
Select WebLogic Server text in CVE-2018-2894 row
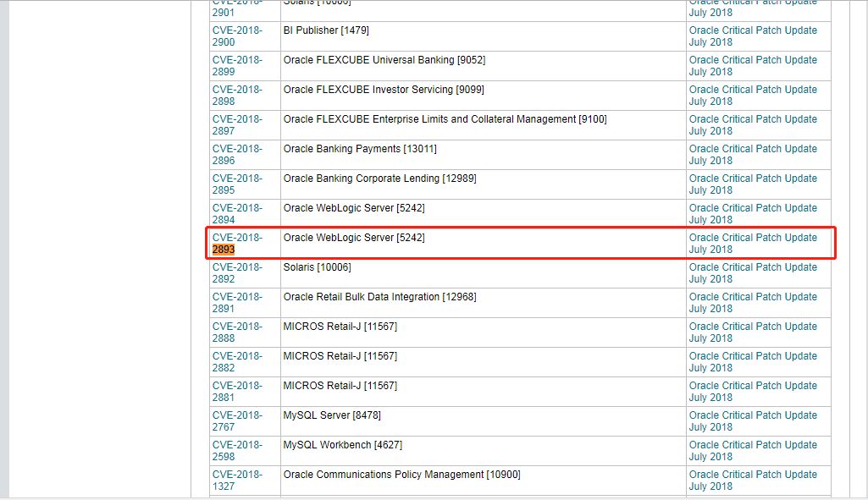click(354, 208)
